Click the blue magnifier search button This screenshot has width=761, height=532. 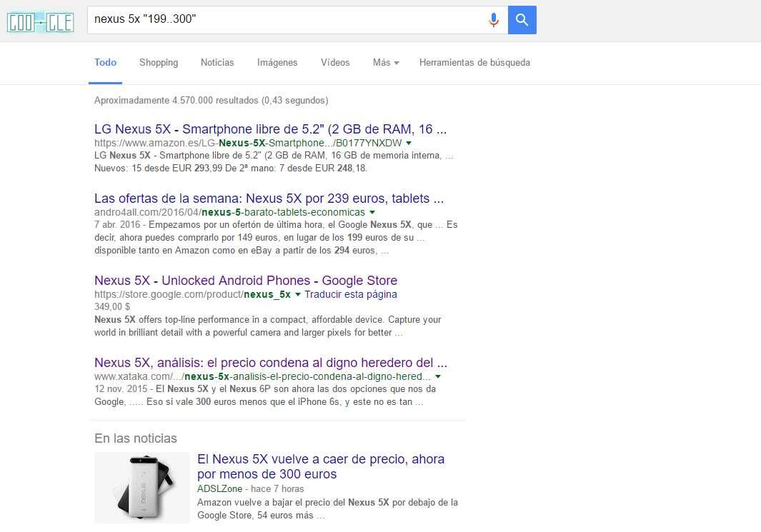(x=522, y=20)
